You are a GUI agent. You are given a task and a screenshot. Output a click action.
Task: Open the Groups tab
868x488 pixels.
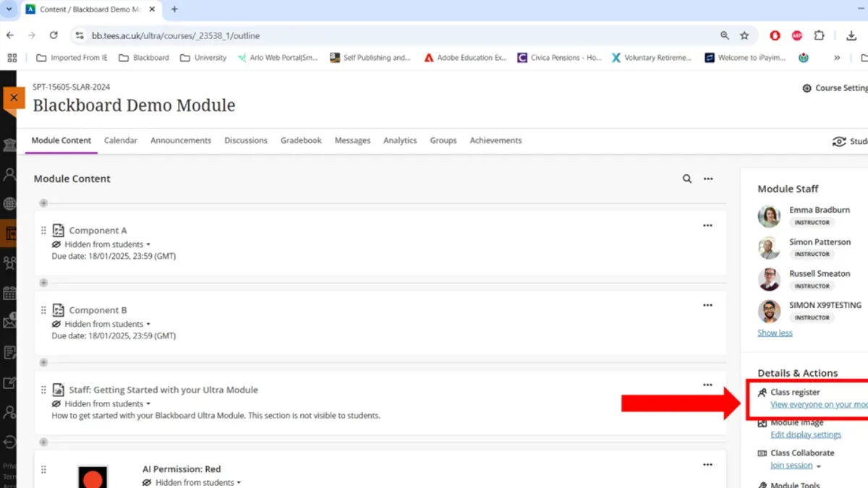click(x=443, y=140)
